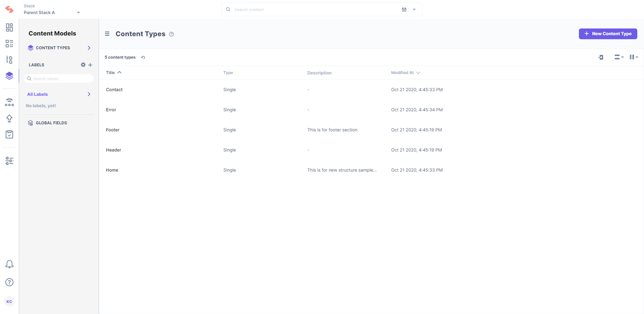Image resolution: width=644 pixels, height=314 pixels.
Task: Open Global Fields section
Action: (47, 123)
